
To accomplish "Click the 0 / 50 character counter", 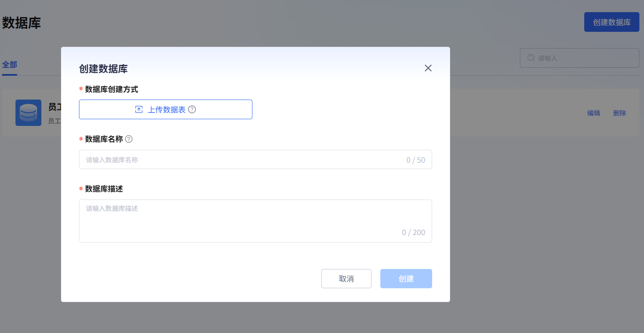I will coord(416,160).
